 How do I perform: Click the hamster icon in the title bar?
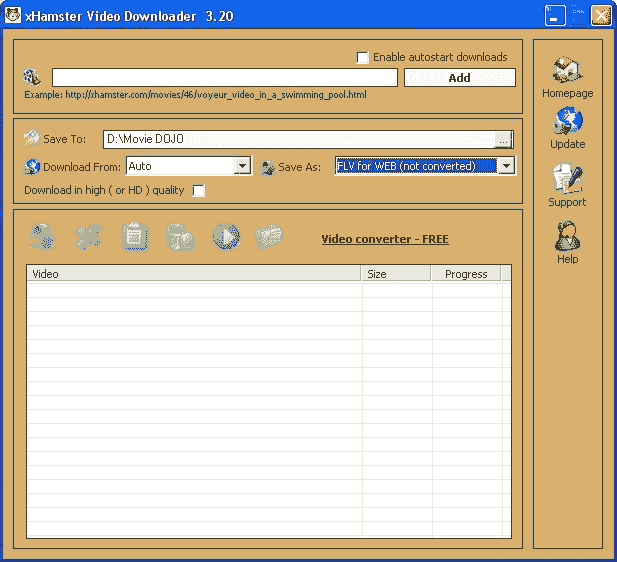[13, 15]
